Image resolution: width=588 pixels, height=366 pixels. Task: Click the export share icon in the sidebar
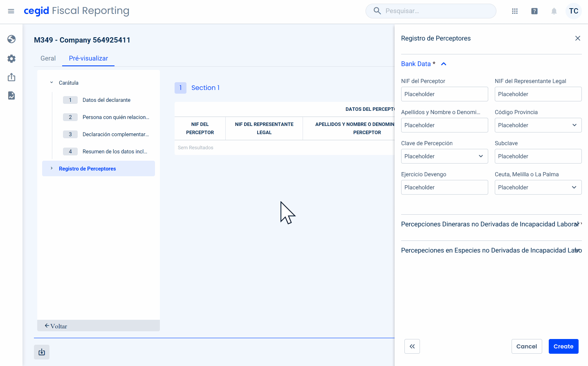click(11, 77)
